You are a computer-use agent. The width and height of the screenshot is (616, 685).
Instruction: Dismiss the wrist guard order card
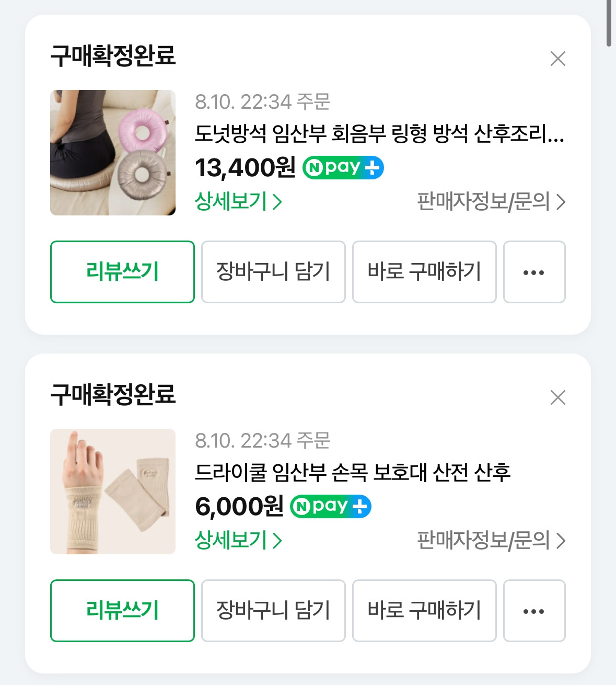(x=558, y=397)
